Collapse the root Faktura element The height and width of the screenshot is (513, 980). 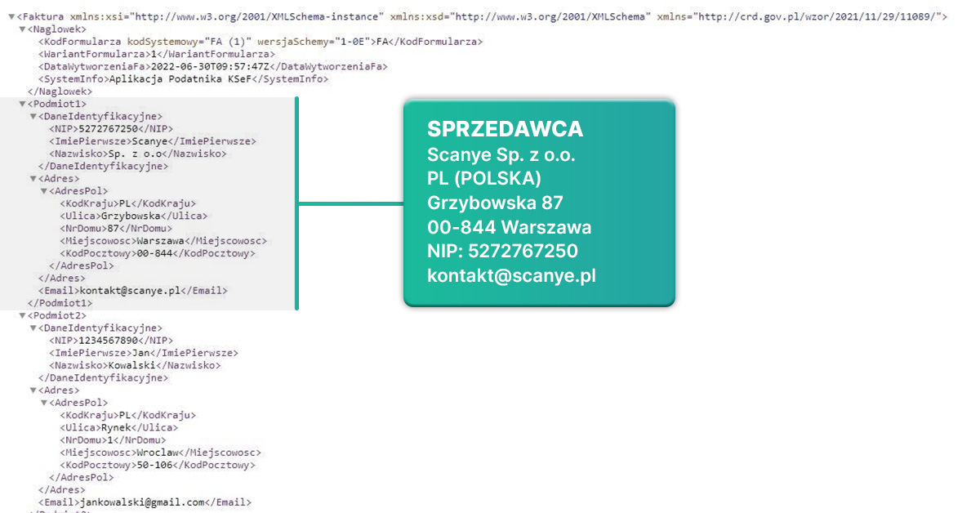click(11, 16)
